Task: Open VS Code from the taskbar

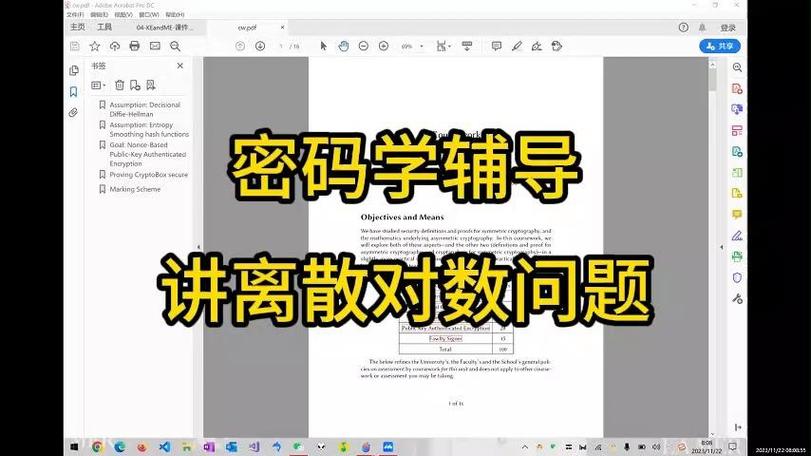Action: coord(164,447)
